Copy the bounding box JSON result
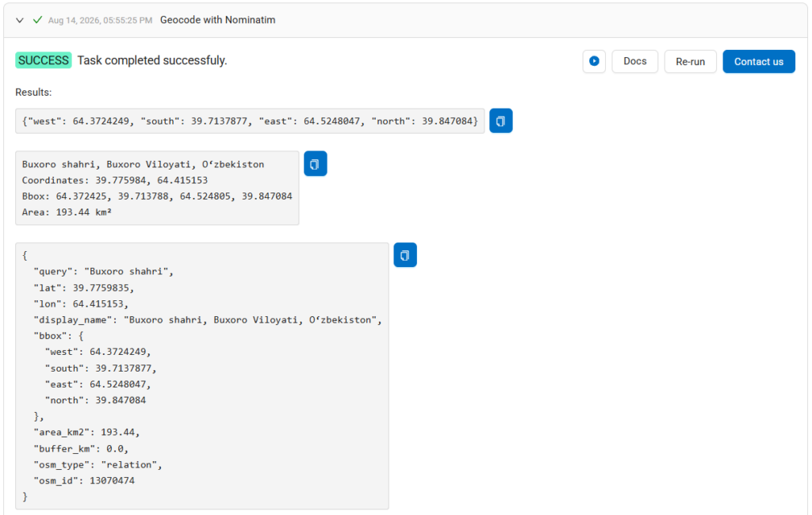Viewport: 812px width, 515px height. pos(501,120)
